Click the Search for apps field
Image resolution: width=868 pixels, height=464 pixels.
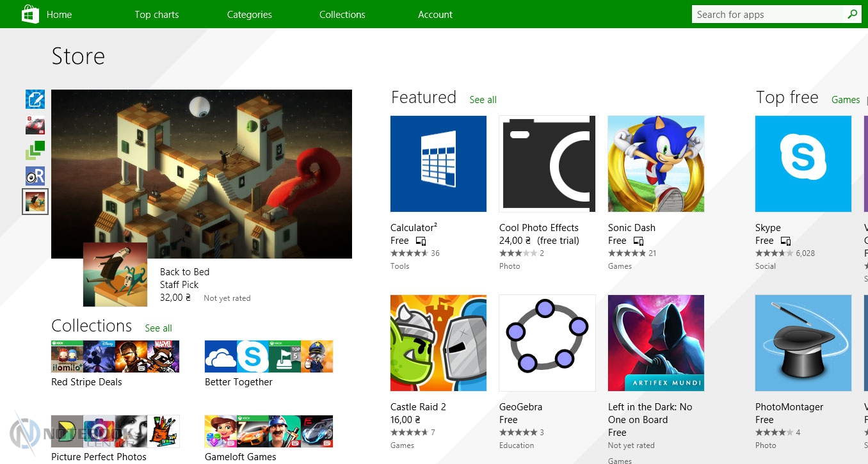pyautogui.click(x=768, y=14)
